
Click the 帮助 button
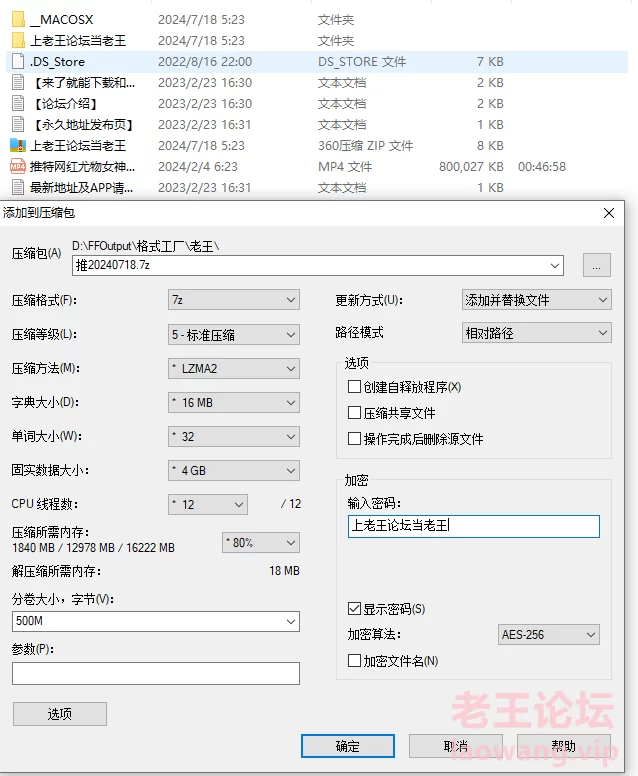[x=564, y=746]
